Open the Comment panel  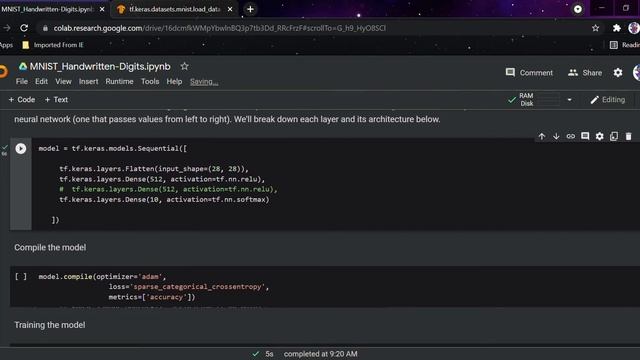pos(529,73)
